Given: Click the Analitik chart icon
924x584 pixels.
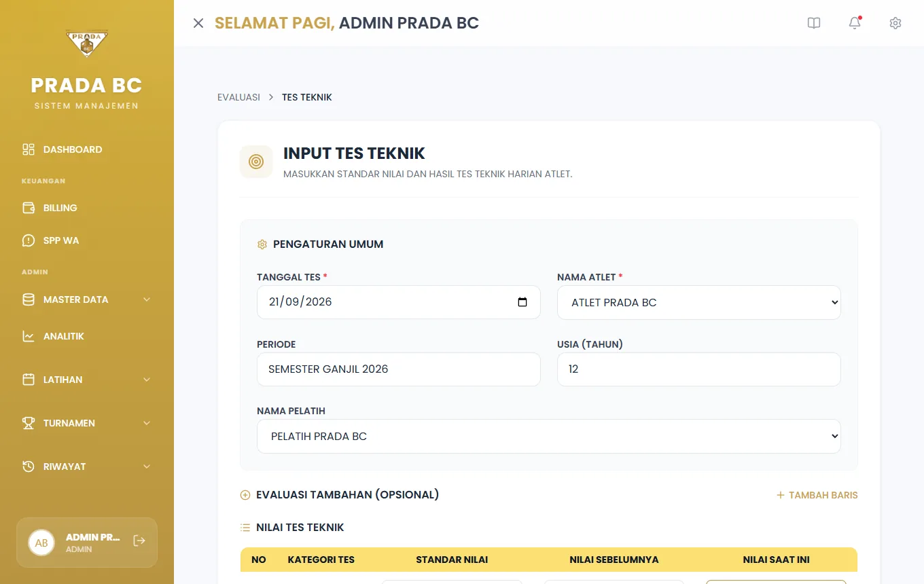Looking at the screenshot, I should click(x=29, y=336).
